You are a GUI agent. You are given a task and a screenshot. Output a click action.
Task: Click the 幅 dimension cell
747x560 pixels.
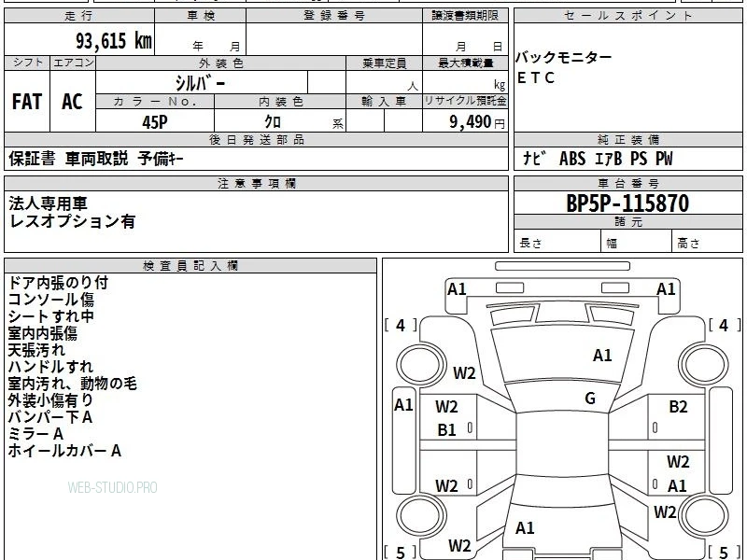point(637,243)
